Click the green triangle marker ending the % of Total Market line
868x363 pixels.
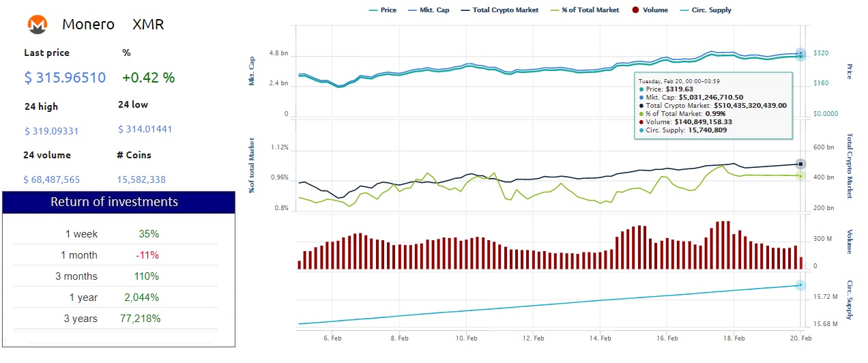point(800,176)
